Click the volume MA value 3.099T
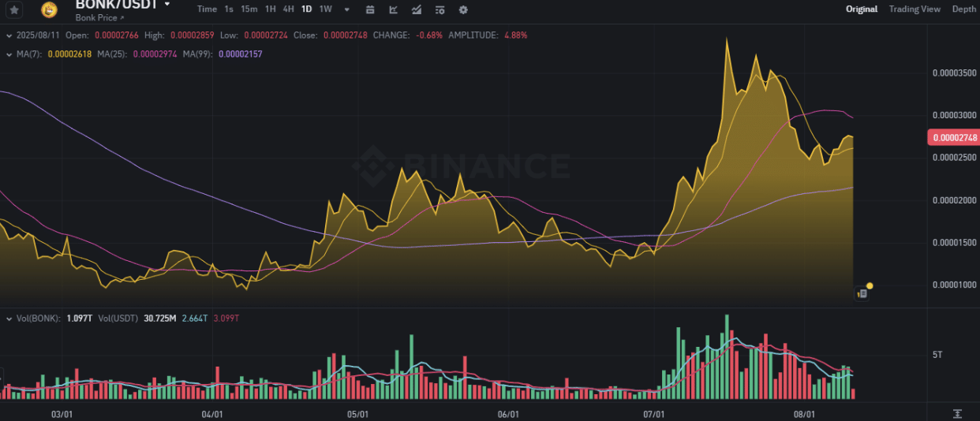Viewport: 980px width, 421px height. [x=226, y=319]
